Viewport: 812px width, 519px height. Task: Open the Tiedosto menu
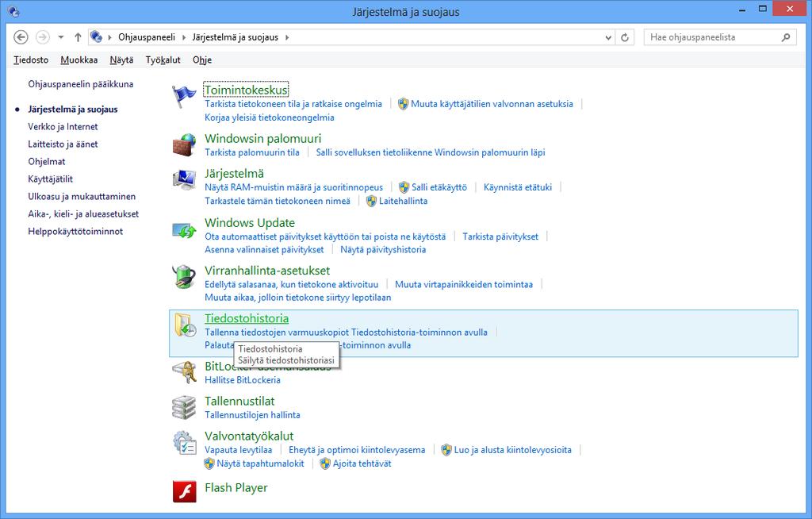tap(31, 60)
